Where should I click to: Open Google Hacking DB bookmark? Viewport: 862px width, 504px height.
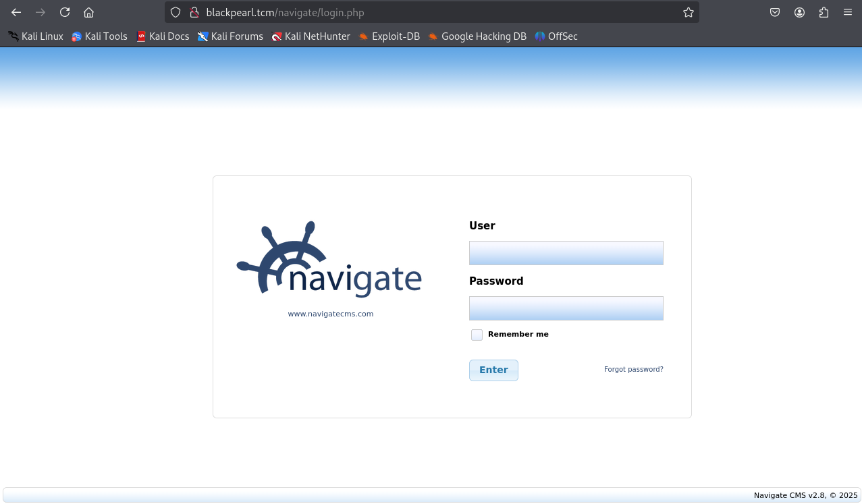click(477, 36)
